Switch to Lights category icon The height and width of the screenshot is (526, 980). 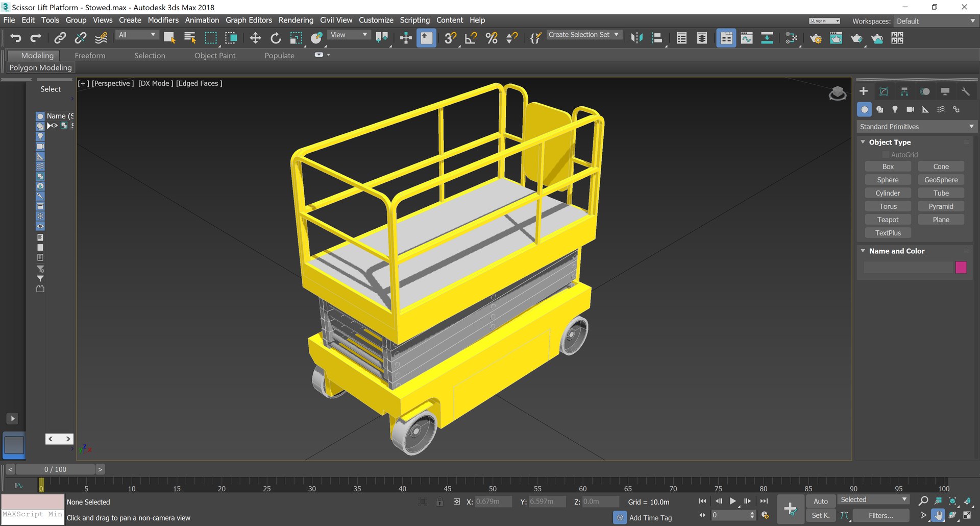point(895,109)
